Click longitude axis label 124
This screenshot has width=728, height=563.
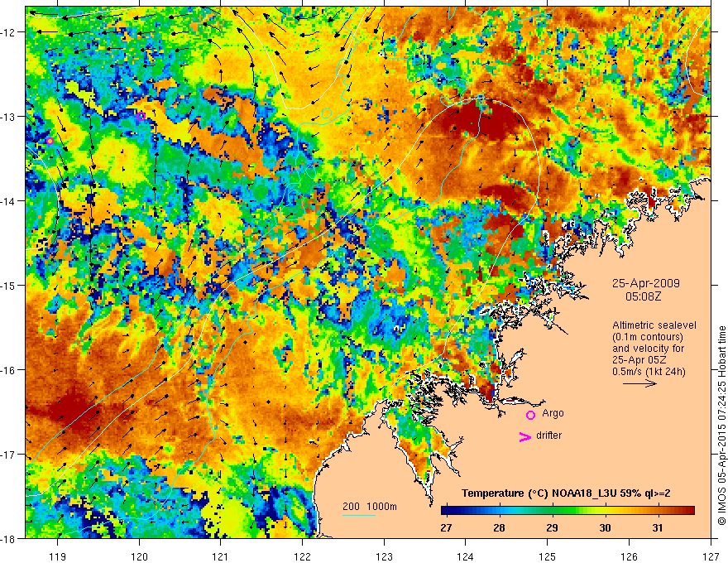pos(466,556)
